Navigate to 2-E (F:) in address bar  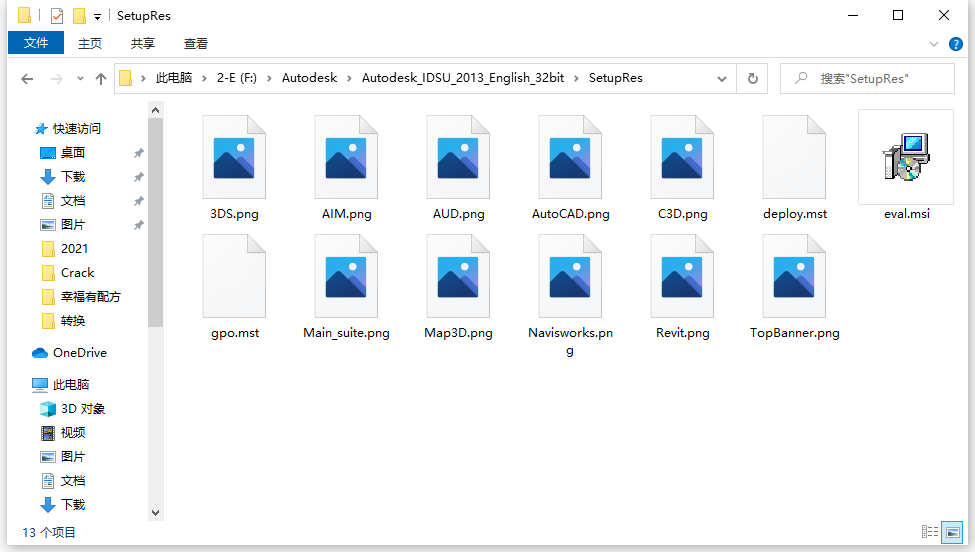click(x=236, y=78)
